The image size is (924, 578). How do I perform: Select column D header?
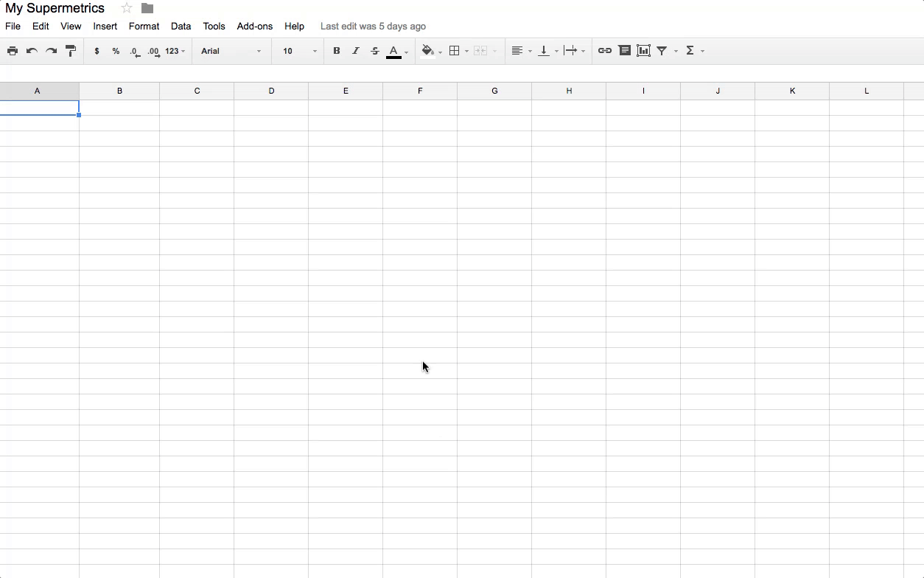pyautogui.click(x=271, y=91)
